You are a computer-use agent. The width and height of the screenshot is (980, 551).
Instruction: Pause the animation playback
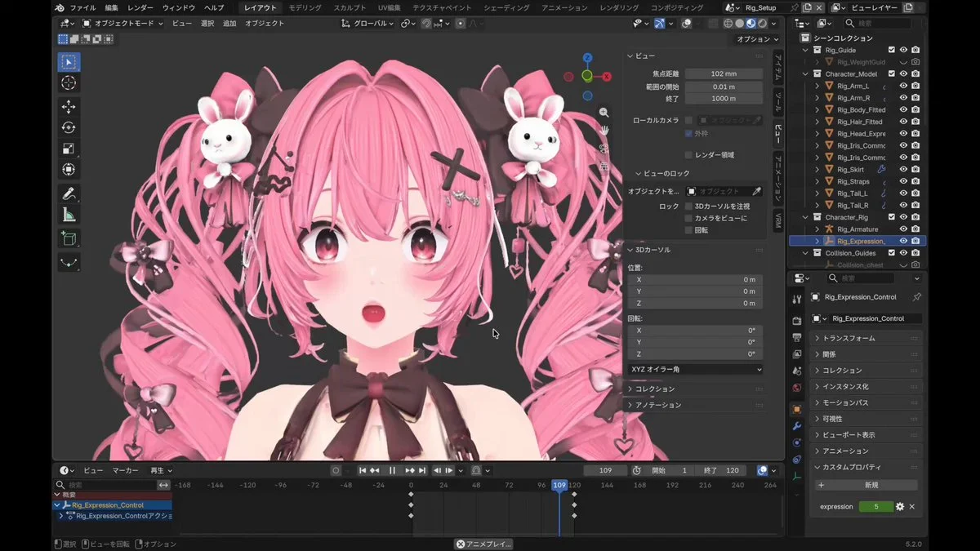point(392,470)
